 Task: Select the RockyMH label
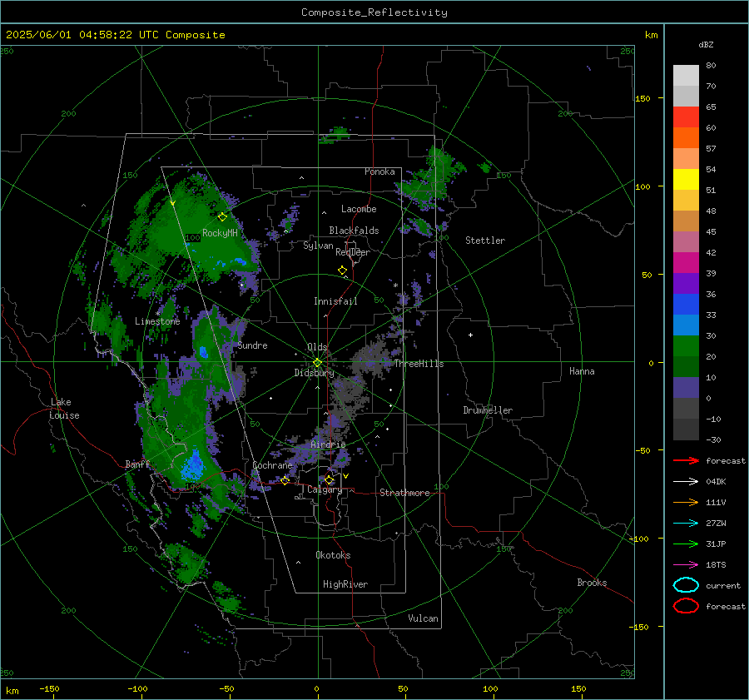click(220, 233)
